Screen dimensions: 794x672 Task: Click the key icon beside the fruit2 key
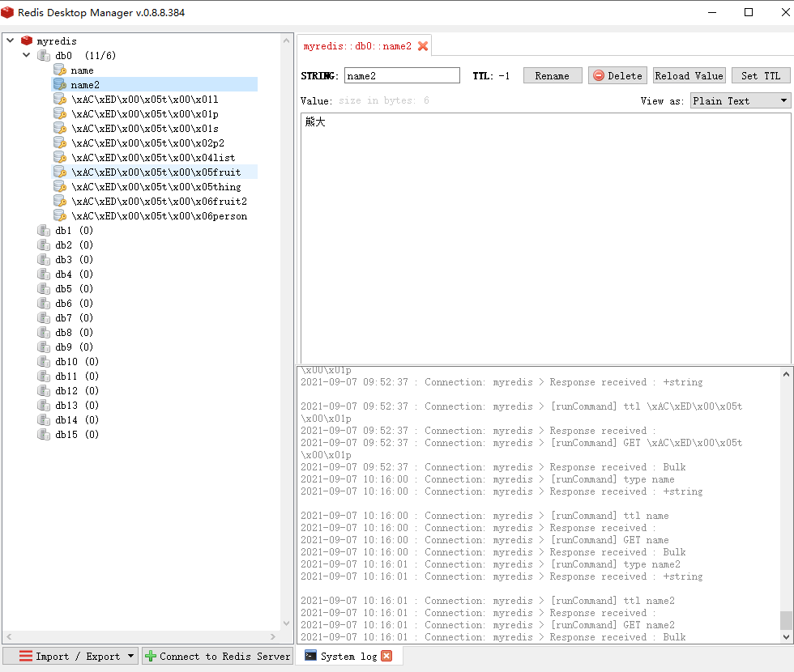(59, 202)
